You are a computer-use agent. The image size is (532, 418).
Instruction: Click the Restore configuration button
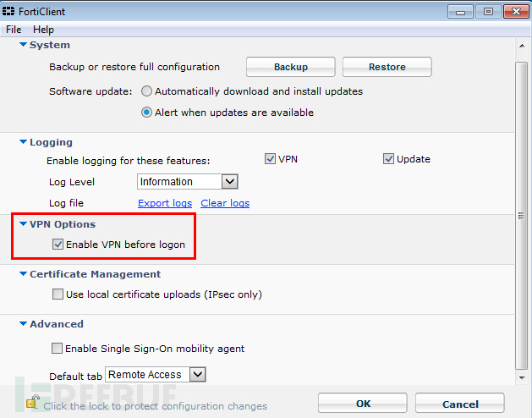[387, 67]
